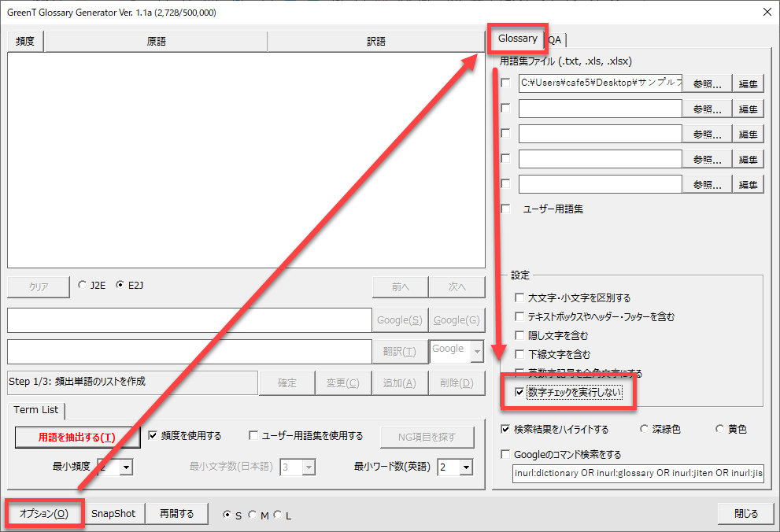Enable 大文字・小文字を区別する checkbox
Screen dimensions: 780x532
(x=519, y=298)
